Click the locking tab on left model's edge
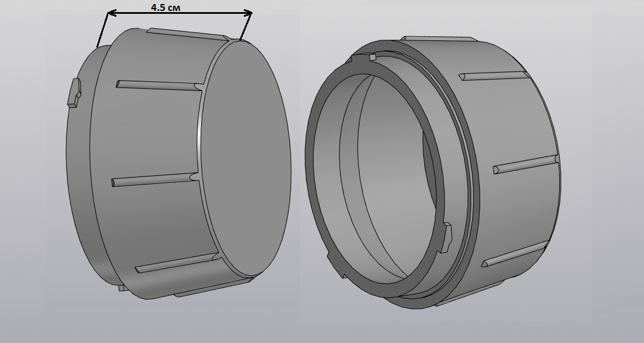This screenshot has height=343, width=644. 74,92
